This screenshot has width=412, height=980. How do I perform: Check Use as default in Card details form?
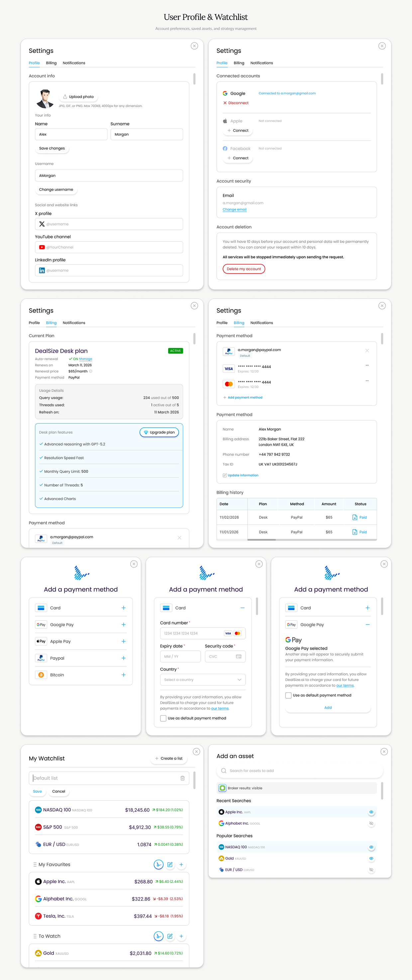(163, 718)
